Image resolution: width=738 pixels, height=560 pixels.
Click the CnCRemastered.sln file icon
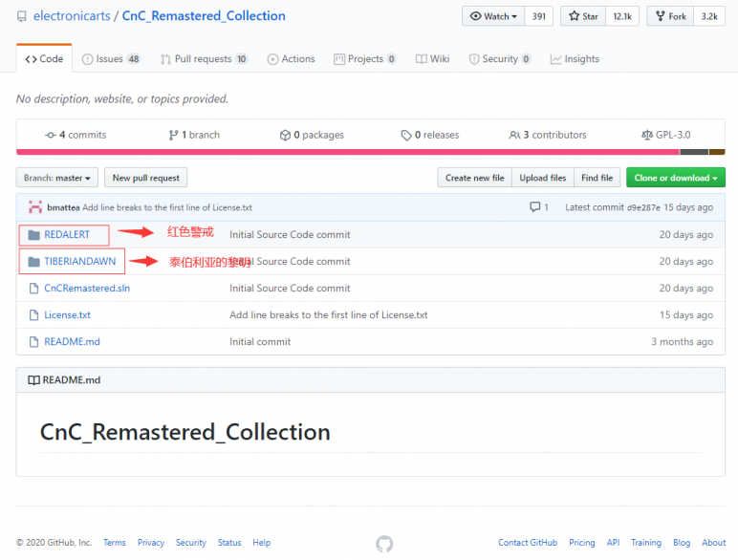33,289
